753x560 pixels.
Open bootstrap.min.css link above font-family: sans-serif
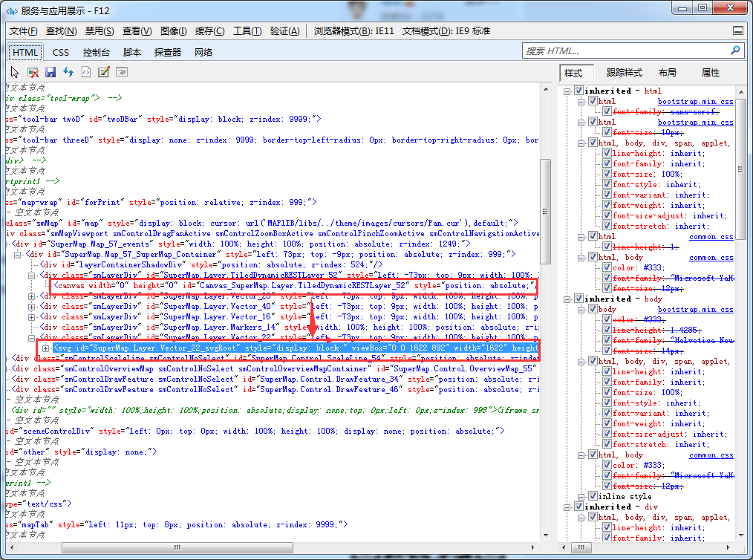click(695, 101)
